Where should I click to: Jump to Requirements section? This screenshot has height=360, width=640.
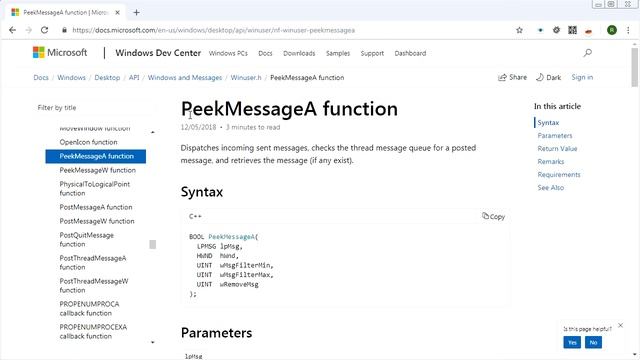tap(559, 175)
